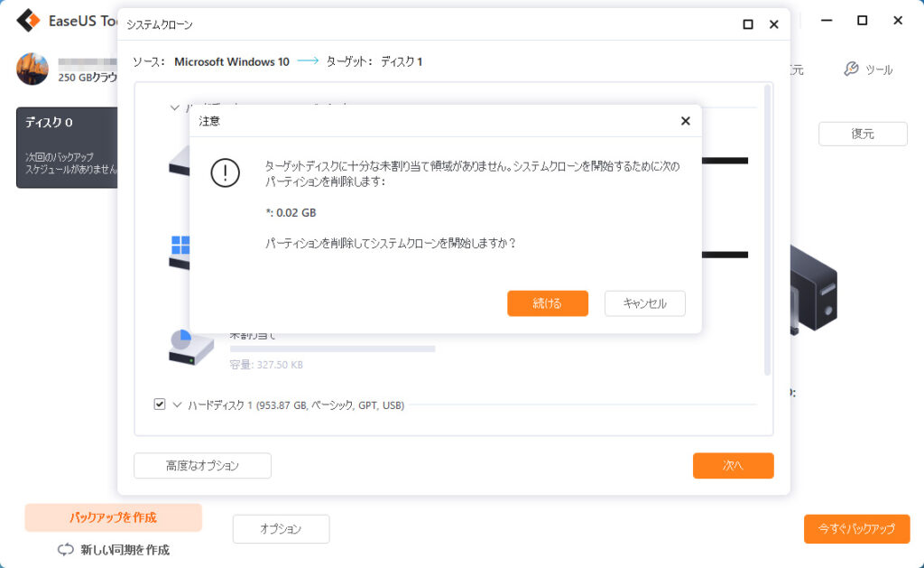Click the capacity bar of the unallocated partition
Image resolution: width=924 pixels, height=568 pixels.
pyautogui.click(x=332, y=349)
